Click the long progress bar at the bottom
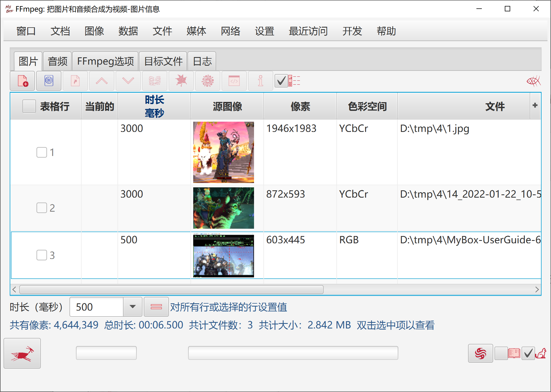 (293, 353)
